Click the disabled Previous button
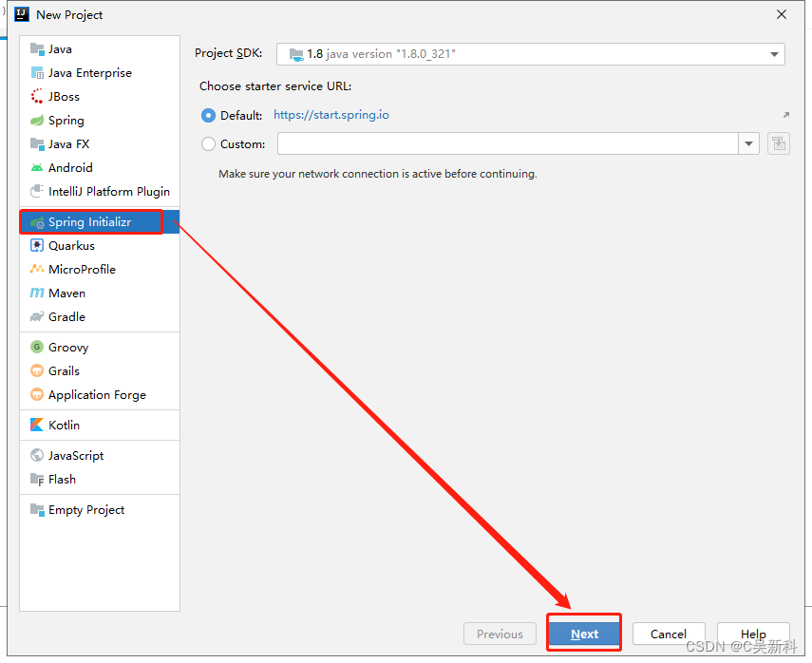This screenshot has width=812, height=663. click(x=500, y=634)
